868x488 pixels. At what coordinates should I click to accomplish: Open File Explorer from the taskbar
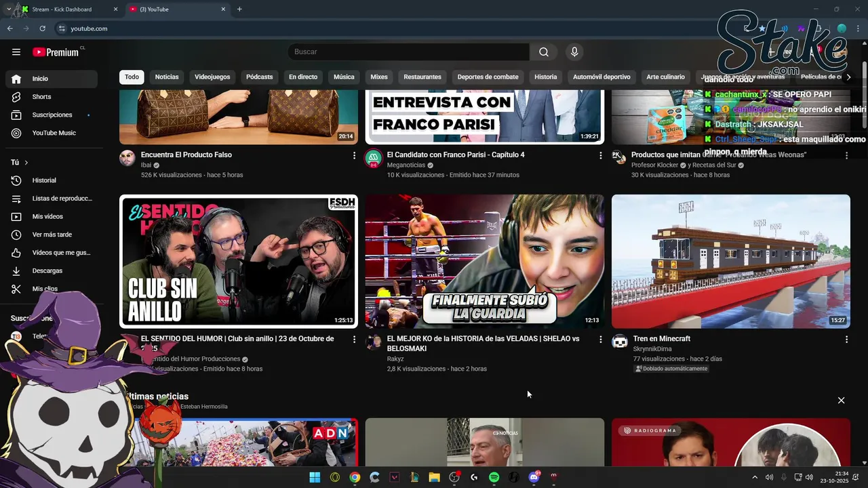pos(434,477)
